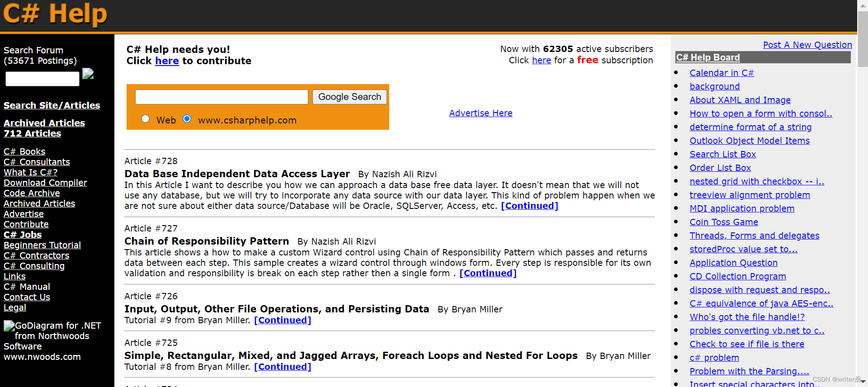Viewport: 868px width, 387px height.
Task: Click the Google Search button
Action: click(x=349, y=97)
